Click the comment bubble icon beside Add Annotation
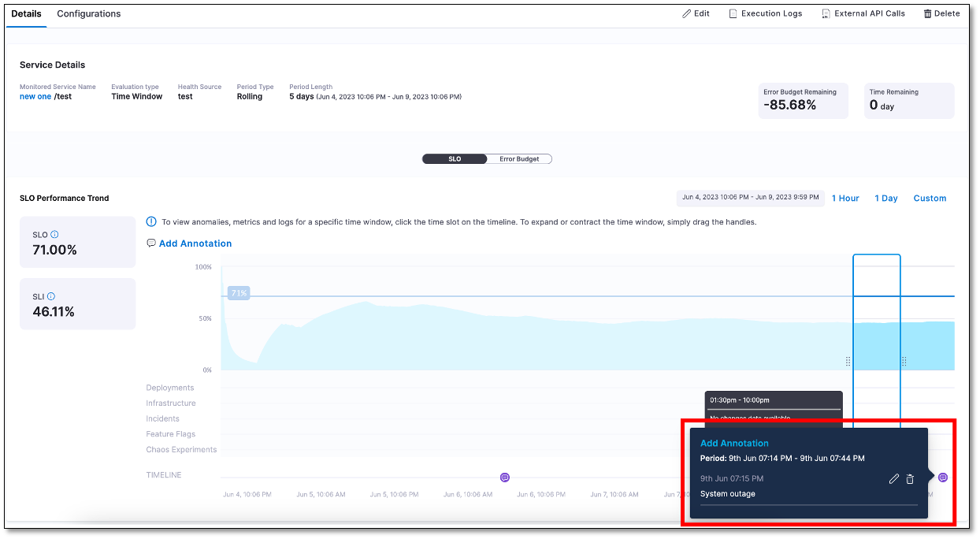Screen dimensions: 980x539 [151, 243]
